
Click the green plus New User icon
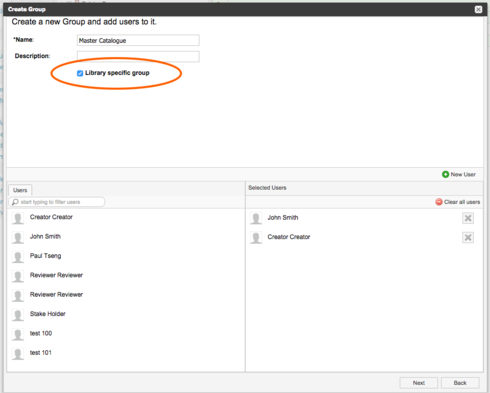(x=445, y=174)
